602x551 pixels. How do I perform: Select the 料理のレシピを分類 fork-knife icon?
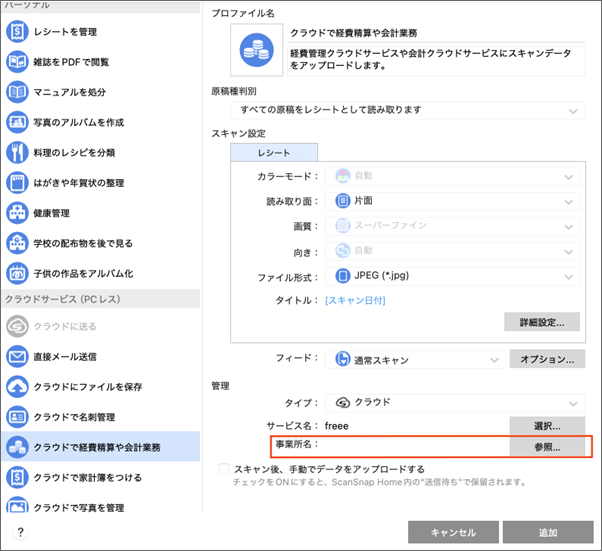(x=17, y=152)
